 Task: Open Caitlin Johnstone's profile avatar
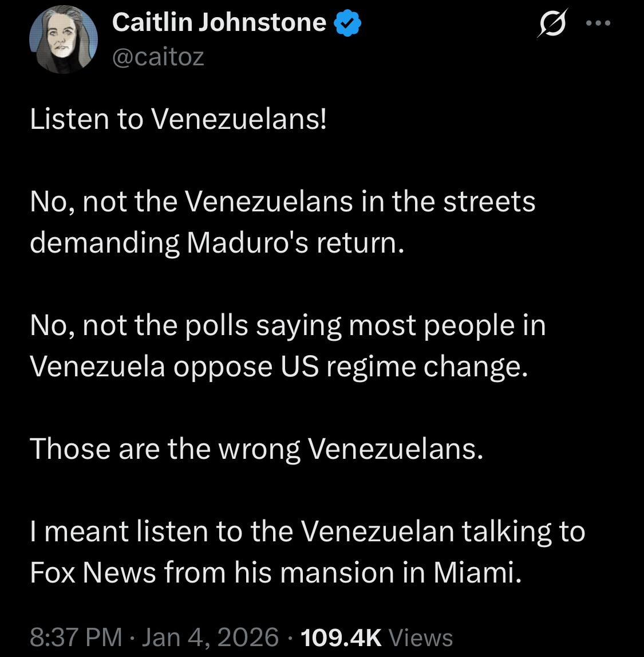(x=63, y=40)
